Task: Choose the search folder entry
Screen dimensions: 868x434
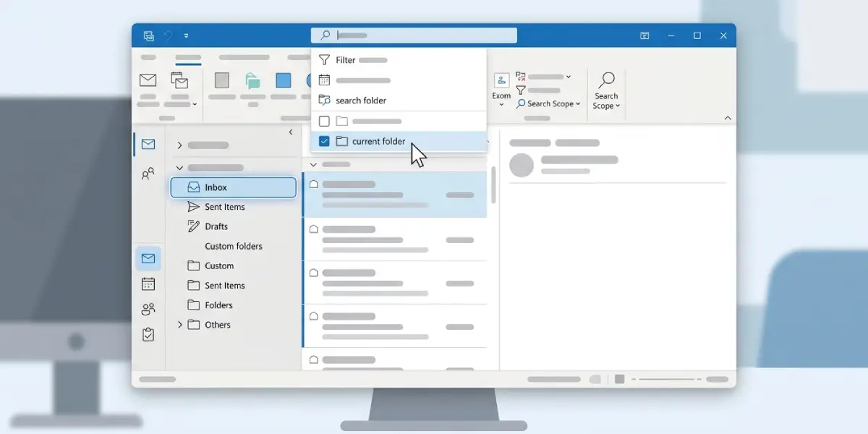Action: point(399,101)
